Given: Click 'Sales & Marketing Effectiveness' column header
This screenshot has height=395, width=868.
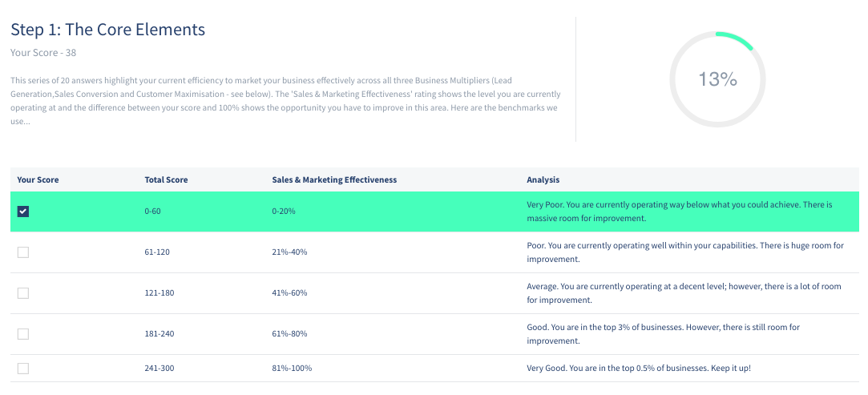Looking at the screenshot, I should (x=334, y=179).
